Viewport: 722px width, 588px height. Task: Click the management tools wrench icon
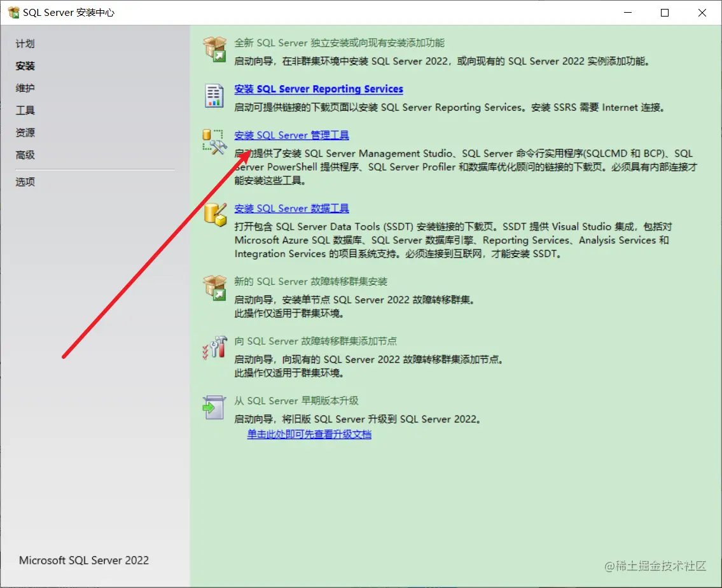coord(214,142)
